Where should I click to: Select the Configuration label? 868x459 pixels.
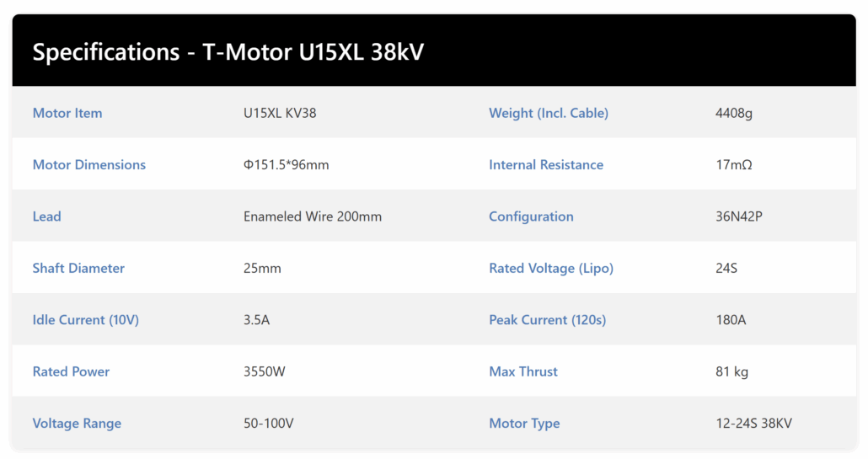(x=531, y=216)
